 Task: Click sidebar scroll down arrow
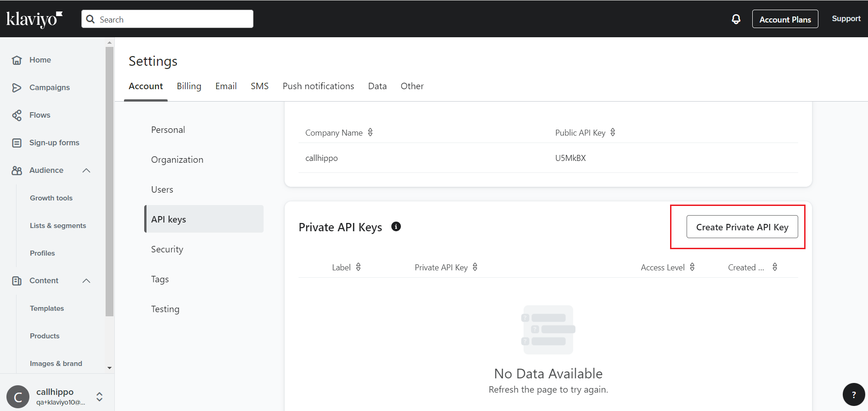coord(109,368)
